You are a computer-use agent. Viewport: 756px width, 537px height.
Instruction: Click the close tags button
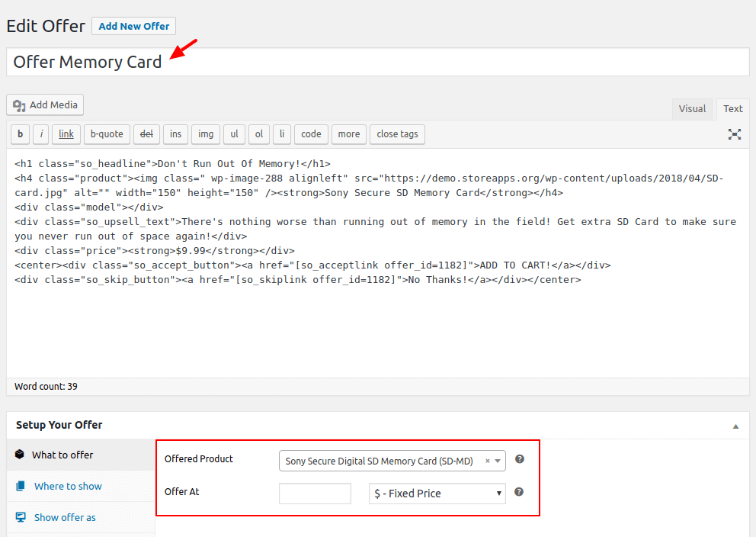(397, 134)
